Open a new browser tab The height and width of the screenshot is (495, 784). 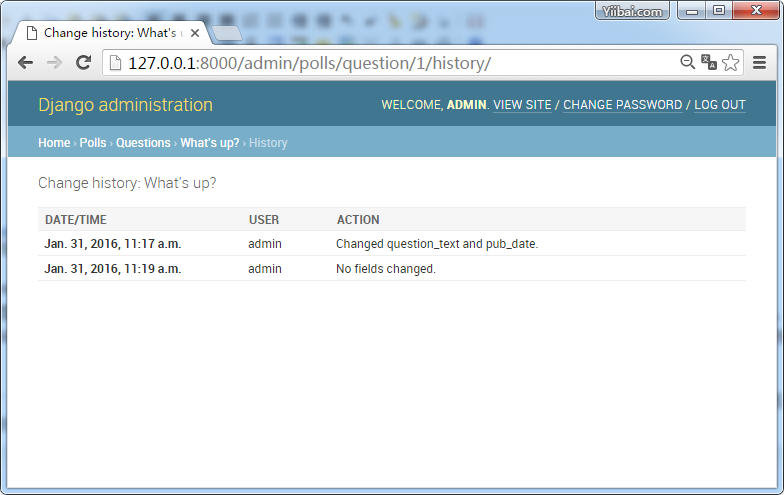click(x=227, y=33)
